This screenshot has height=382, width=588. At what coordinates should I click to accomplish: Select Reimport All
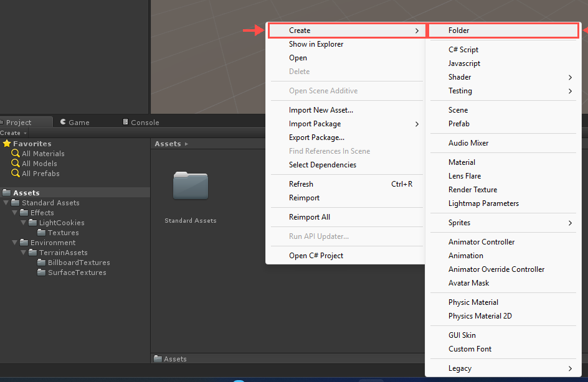coord(346,217)
